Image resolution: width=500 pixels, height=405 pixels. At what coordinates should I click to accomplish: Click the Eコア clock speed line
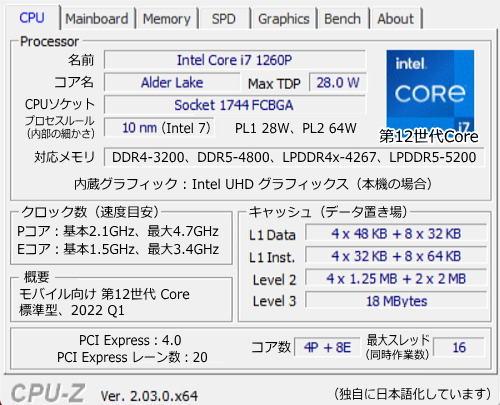(x=118, y=249)
